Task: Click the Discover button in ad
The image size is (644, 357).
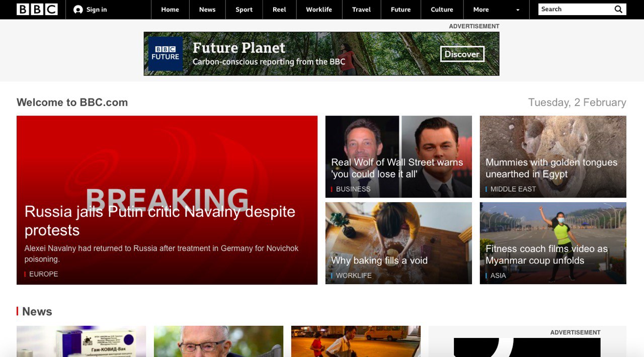Action: point(462,54)
